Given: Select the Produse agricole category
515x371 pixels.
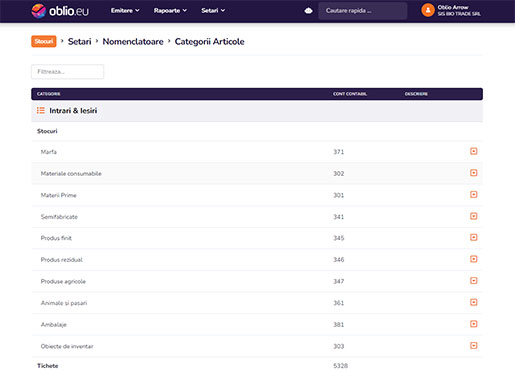Looking at the screenshot, I should [257, 281].
